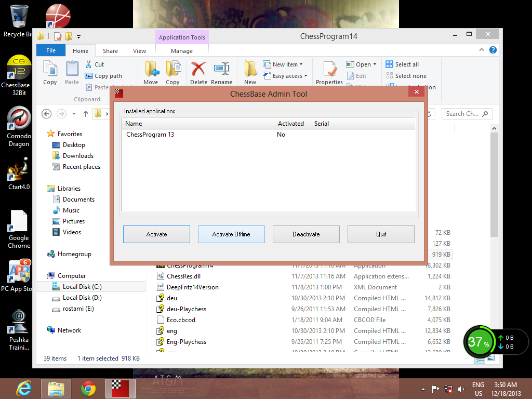The height and width of the screenshot is (399, 532).
Task: Switch to the View ribbon tab
Action: tap(139, 51)
